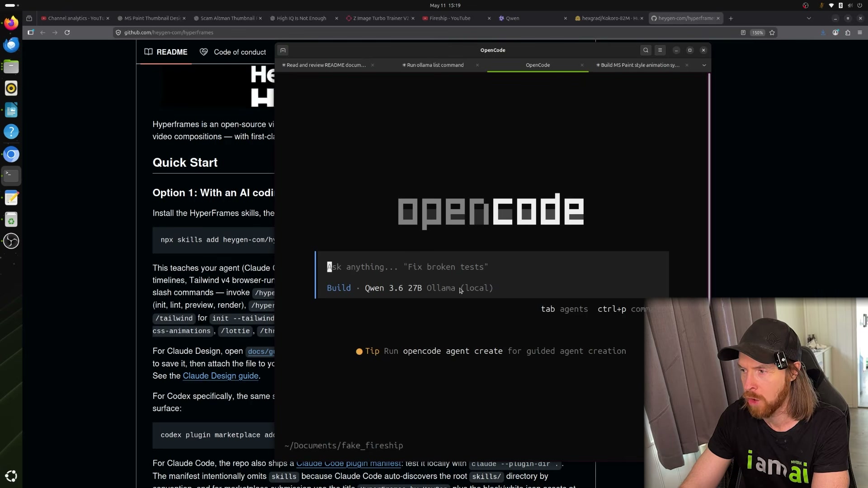Open the Claude Code plugin manifest link
This screenshot has height=488, width=868.
[349, 464]
